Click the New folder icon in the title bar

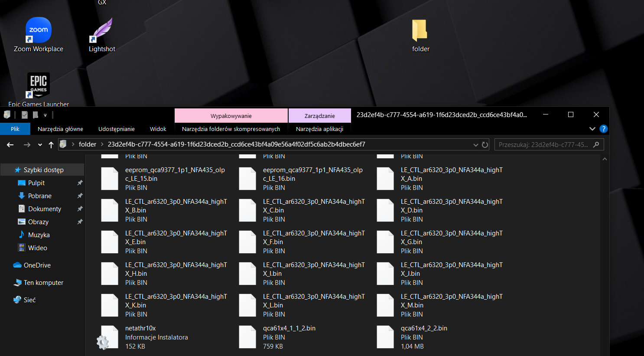(x=36, y=115)
